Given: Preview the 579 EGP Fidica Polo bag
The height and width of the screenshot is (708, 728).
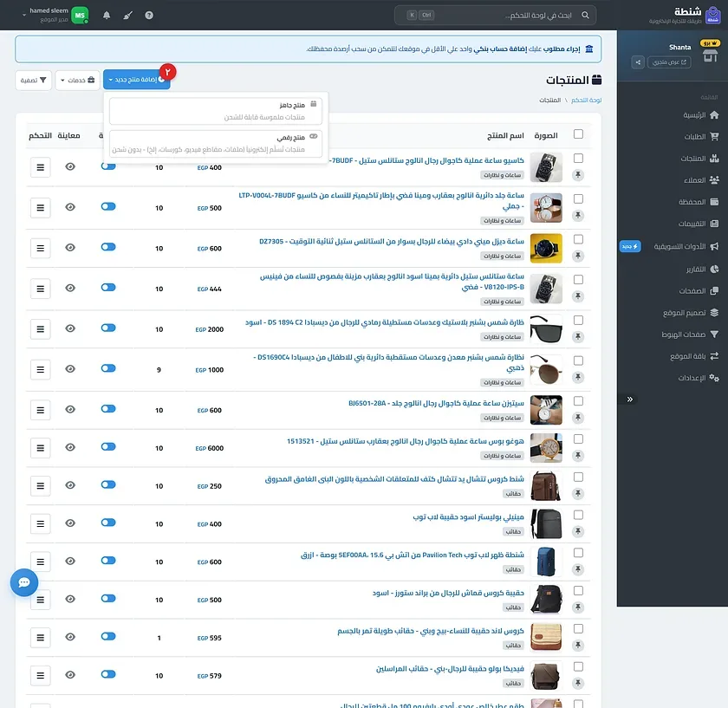Looking at the screenshot, I should click(70, 675).
